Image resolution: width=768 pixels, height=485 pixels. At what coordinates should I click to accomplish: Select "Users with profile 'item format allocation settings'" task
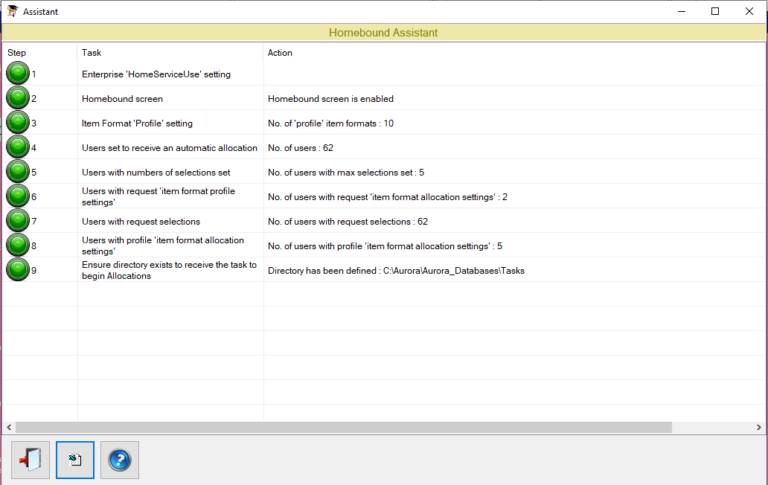point(163,245)
